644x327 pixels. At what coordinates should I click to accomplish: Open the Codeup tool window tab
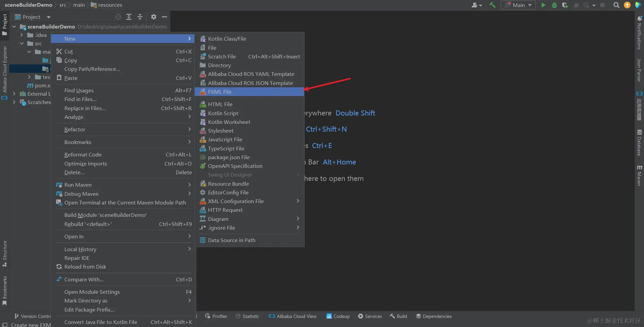click(x=338, y=316)
